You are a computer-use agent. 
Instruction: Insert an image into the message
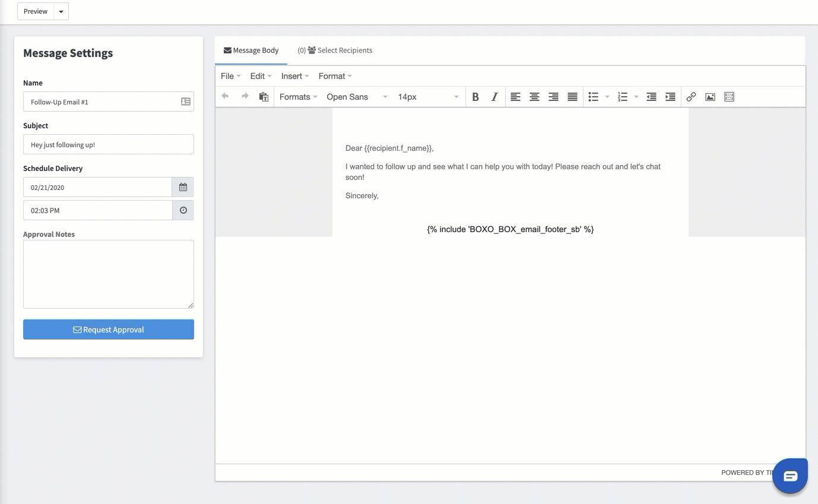coord(710,96)
